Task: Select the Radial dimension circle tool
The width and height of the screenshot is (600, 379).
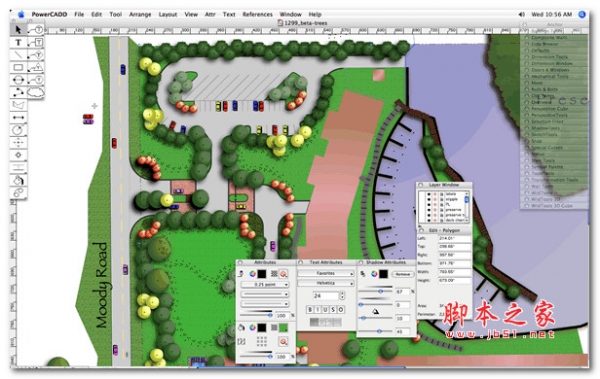Action: click(x=18, y=130)
